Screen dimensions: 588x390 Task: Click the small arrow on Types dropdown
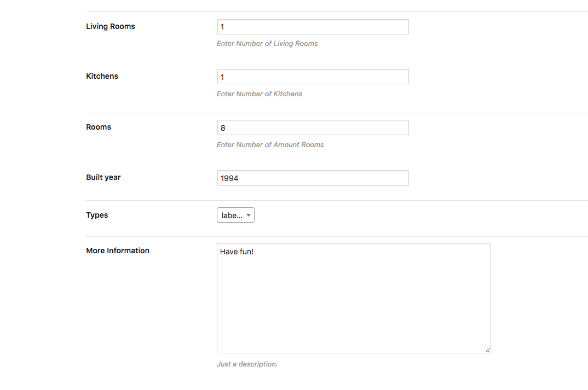pyautogui.click(x=249, y=215)
